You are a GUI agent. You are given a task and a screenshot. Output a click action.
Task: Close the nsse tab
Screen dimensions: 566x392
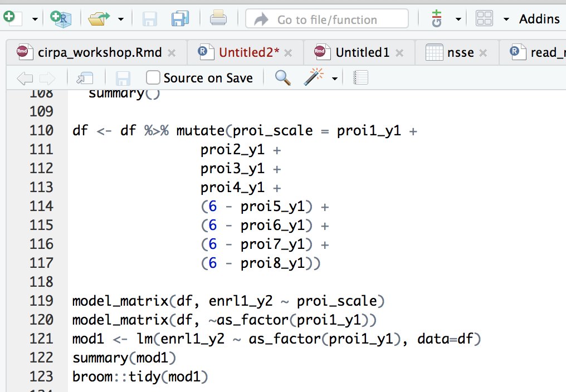tap(483, 53)
